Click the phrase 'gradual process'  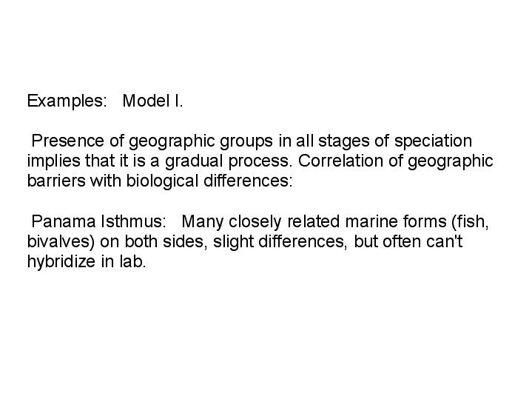[x=229, y=161]
